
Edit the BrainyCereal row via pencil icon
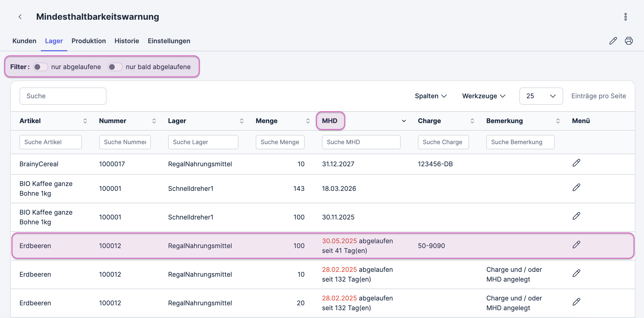(x=576, y=163)
